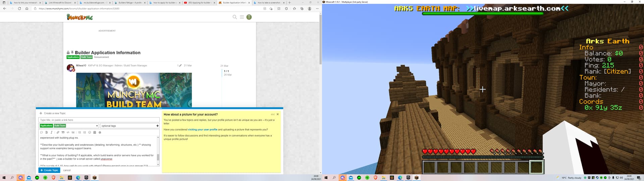Image resolution: width=644 pixels, height=181 pixels.
Task: Insert a bulleted list in the editor
Action: (x=79, y=132)
